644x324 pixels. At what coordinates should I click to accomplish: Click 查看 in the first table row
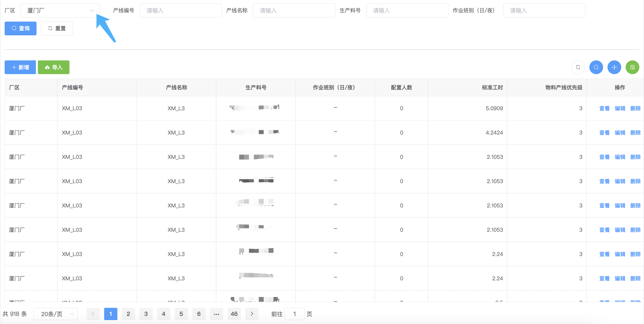pyautogui.click(x=604, y=108)
